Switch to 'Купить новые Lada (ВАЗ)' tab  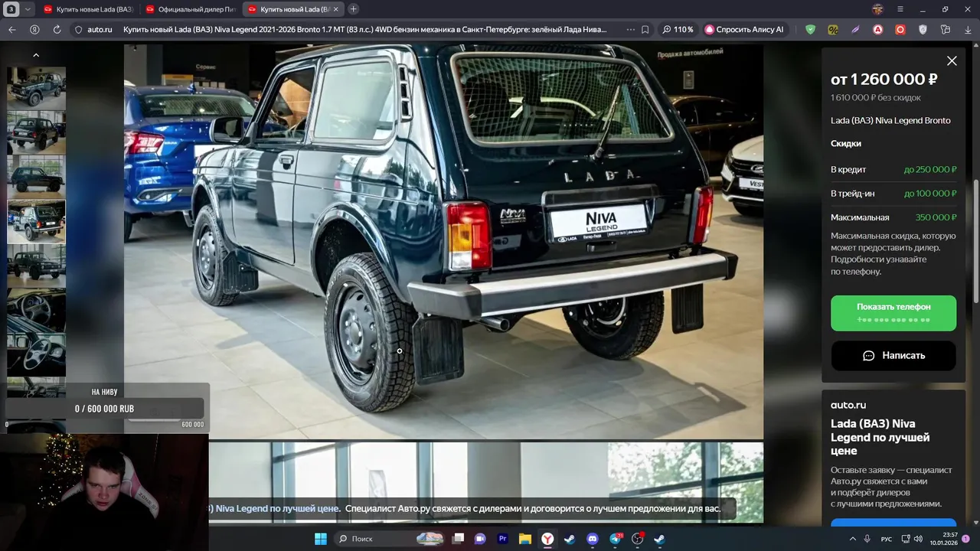[89, 9]
